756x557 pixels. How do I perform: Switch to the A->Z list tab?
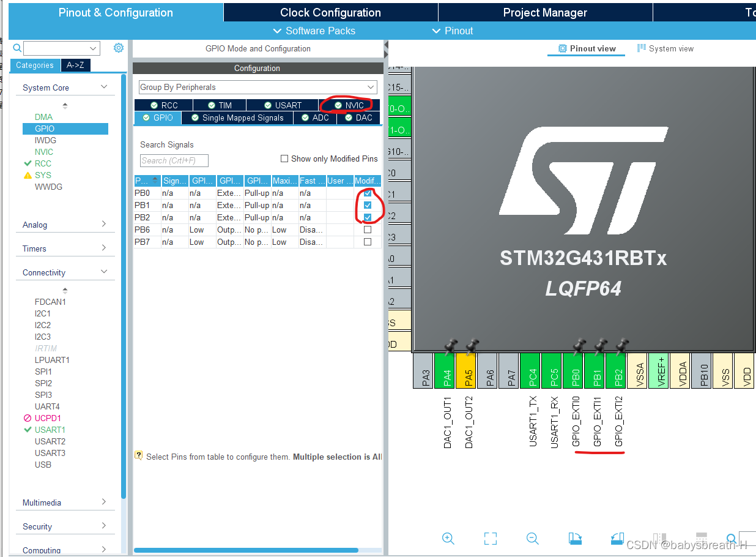tap(76, 65)
